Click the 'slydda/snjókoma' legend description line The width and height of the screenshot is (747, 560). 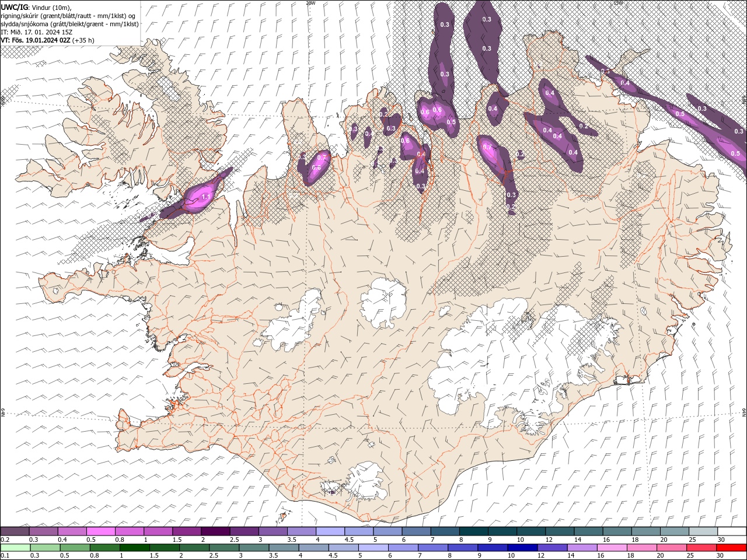(69, 24)
